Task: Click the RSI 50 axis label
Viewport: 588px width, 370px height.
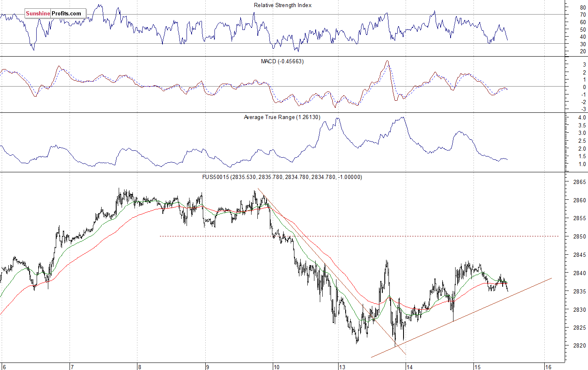Action: pyautogui.click(x=583, y=30)
